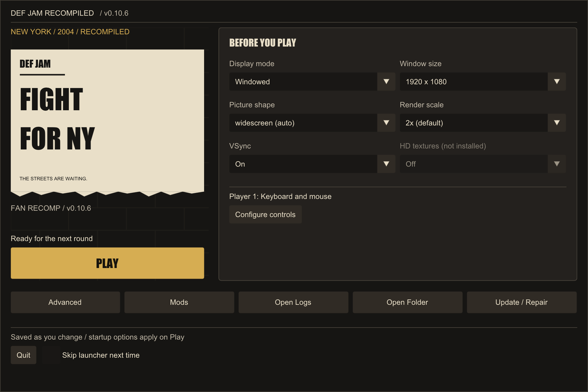The width and height of the screenshot is (588, 392).
Task: Click the Open Folder button
Action: click(408, 302)
